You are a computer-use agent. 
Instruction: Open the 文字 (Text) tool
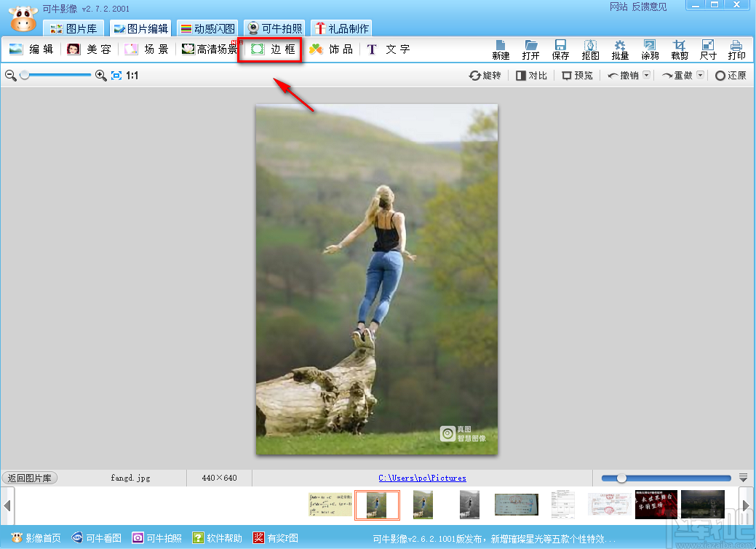[x=388, y=49]
